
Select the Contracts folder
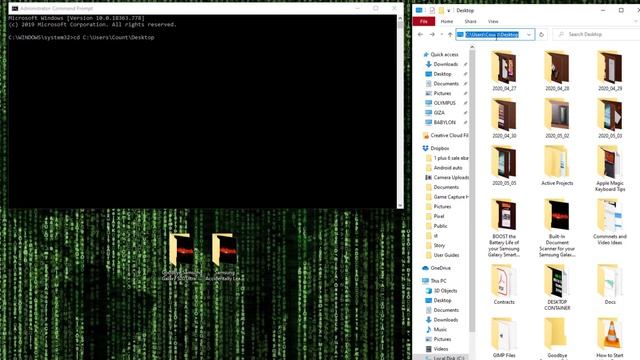click(x=504, y=284)
